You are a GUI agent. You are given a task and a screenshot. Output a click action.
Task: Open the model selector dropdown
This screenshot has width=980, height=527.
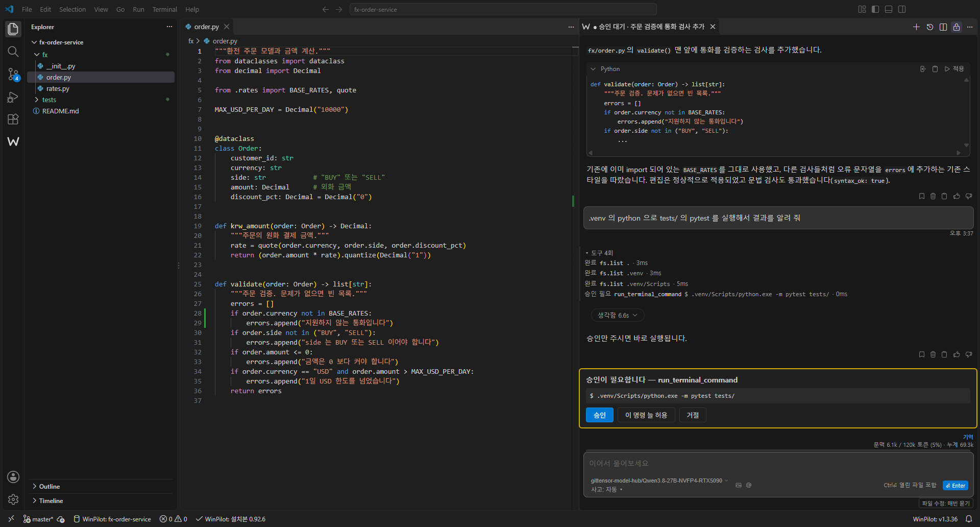[659, 481]
